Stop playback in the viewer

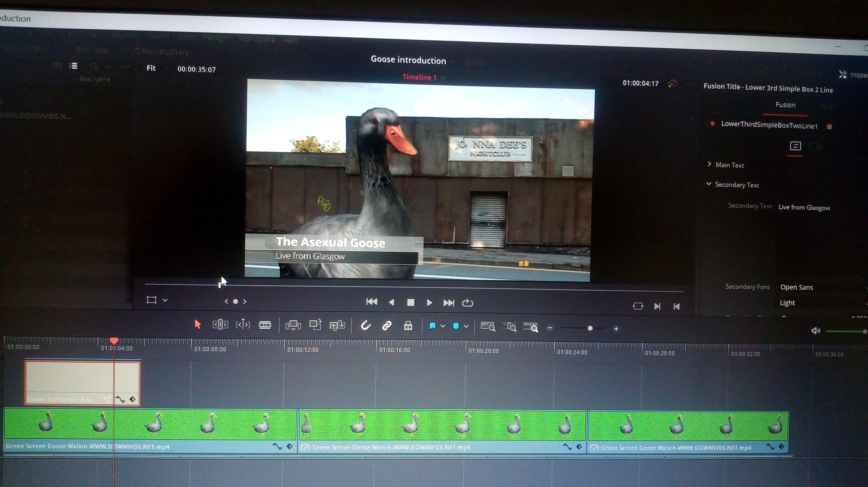pos(411,302)
